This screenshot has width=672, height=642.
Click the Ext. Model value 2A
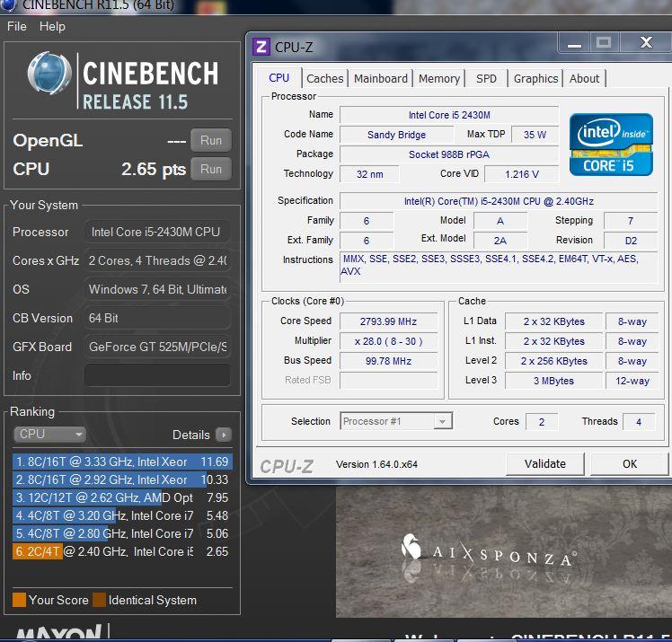coord(500,241)
